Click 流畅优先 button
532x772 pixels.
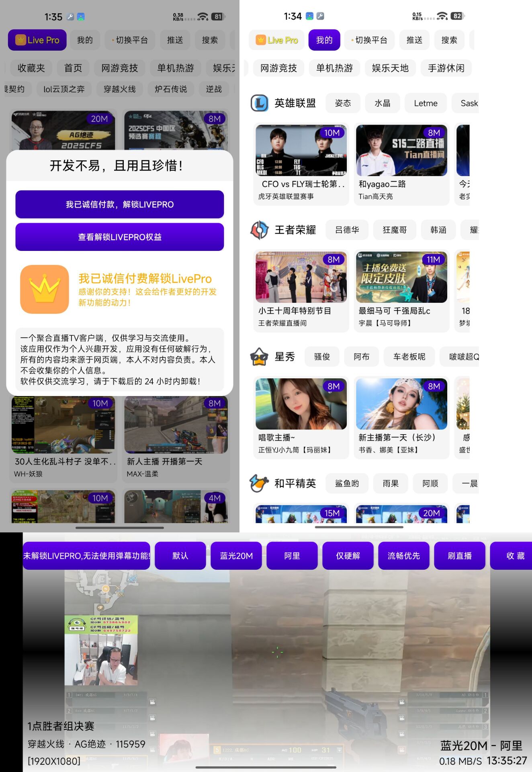[404, 556]
